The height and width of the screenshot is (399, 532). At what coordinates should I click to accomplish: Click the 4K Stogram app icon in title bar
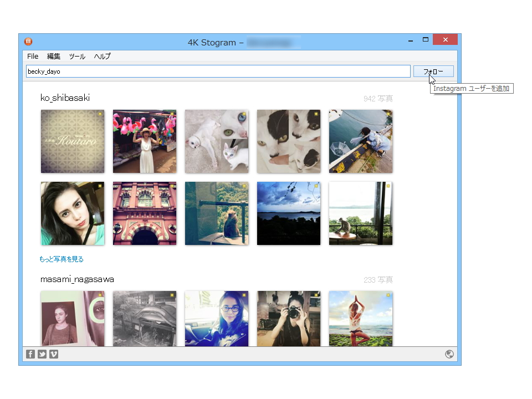(28, 42)
